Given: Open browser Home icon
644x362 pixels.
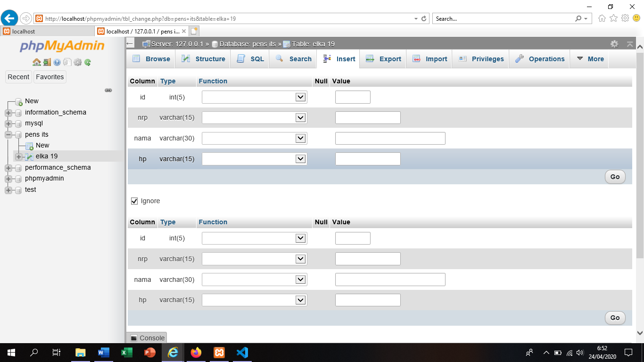Looking at the screenshot, I should pyautogui.click(x=602, y=18).
